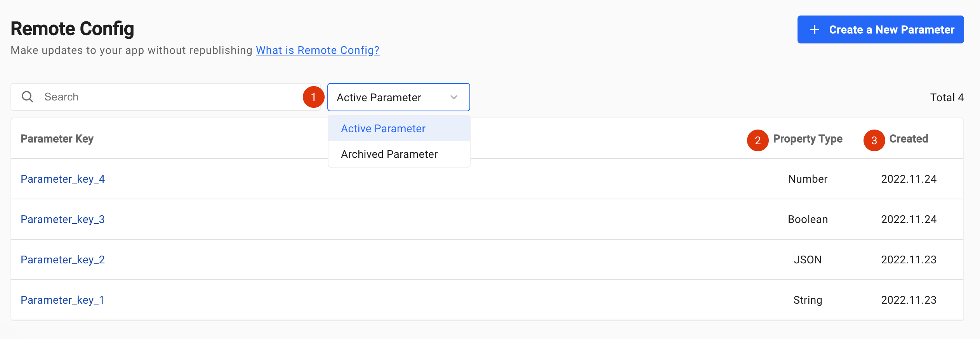Sort by the Created column header
Viewport: 980px width, 339px height.
909,139
